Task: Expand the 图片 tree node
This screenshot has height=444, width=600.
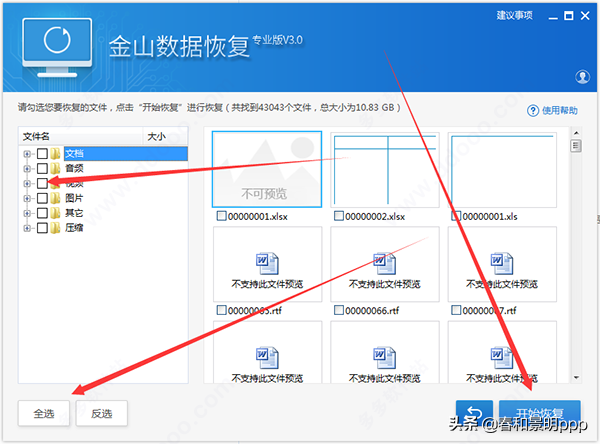Action: tap(27, 198)
